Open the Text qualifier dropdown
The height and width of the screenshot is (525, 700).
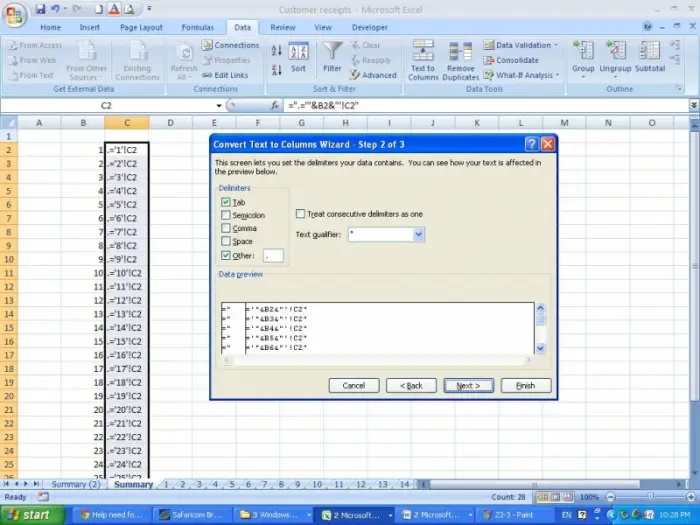coord(418,234)
